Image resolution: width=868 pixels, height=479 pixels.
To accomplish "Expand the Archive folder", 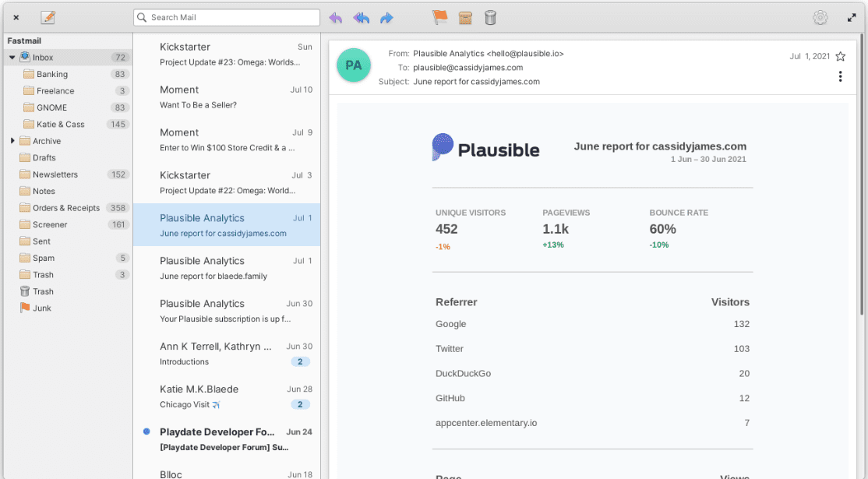I will [x=12, y=141].
